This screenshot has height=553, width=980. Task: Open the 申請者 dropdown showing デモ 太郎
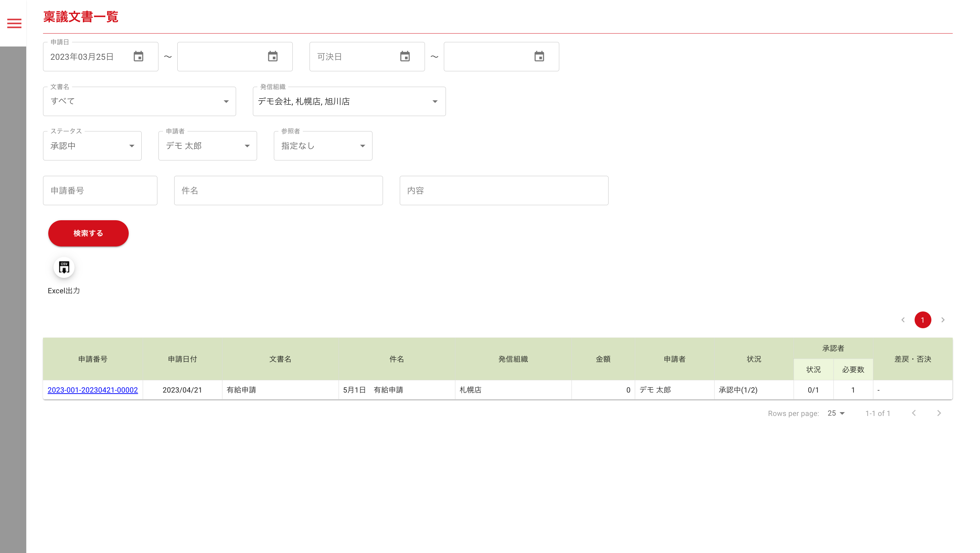[x=207, y=146]
